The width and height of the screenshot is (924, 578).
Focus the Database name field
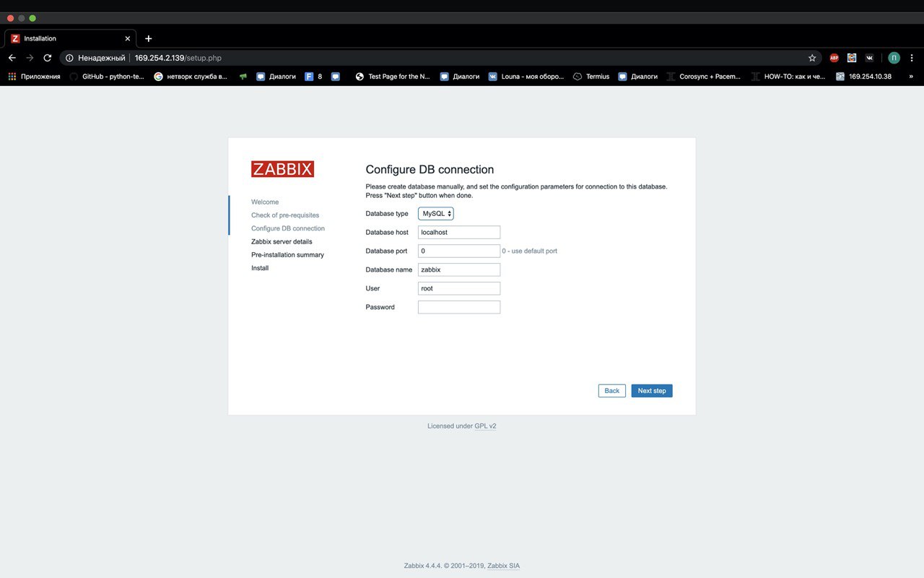pos(459,269)
